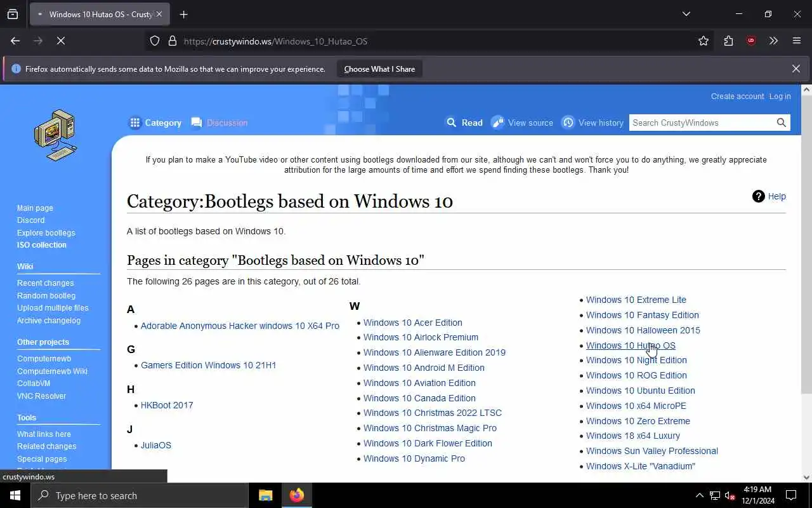Open ISO collection sidebar link
812x508 pixels.
[41, 245]
